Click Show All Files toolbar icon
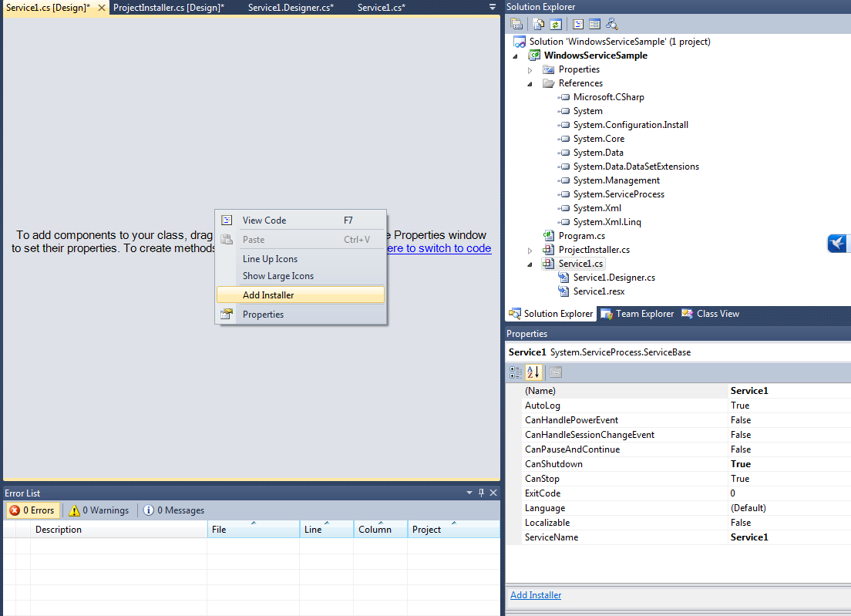The height and width of the screenshot is (616, 851). pos(538,24)
